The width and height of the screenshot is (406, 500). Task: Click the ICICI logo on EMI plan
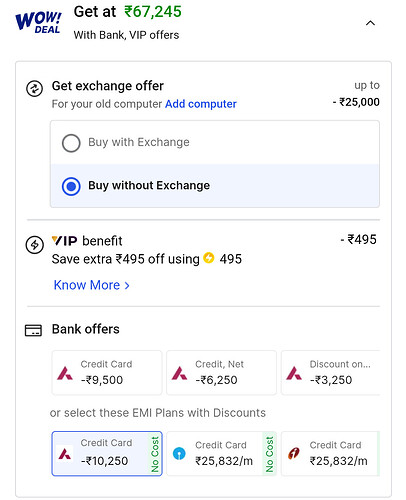click(294, 453)
